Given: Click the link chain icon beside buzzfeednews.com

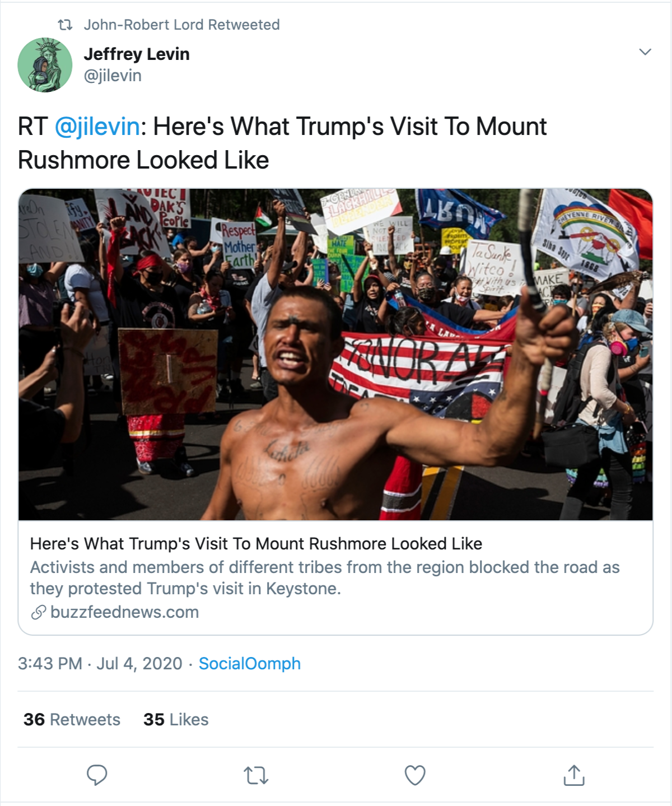Looking at the screenshot, I should (x=39, y=612).
